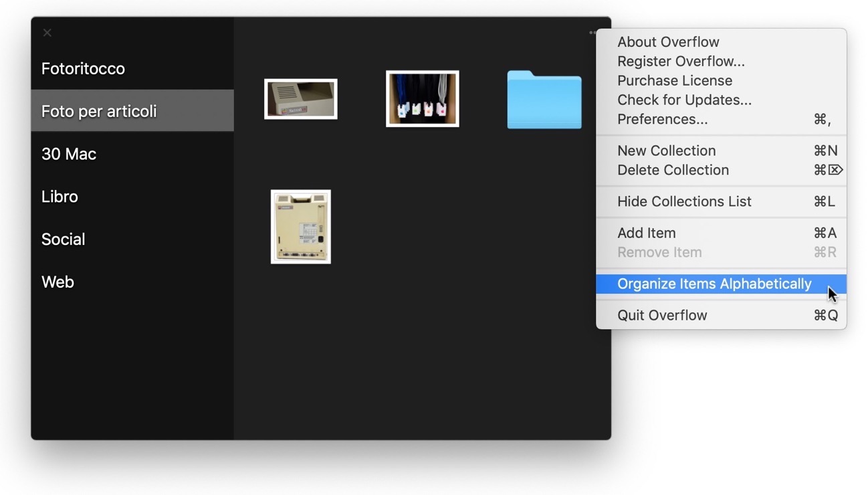Hide the Collections List

684,201
